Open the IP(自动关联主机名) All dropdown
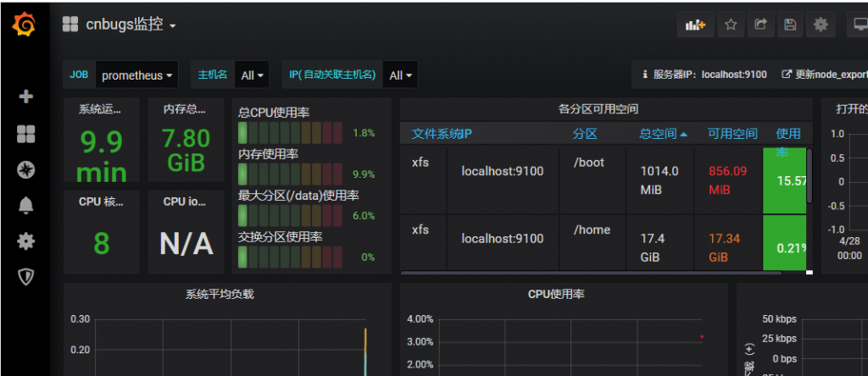The image size is (868, 376). pos(401,75)
